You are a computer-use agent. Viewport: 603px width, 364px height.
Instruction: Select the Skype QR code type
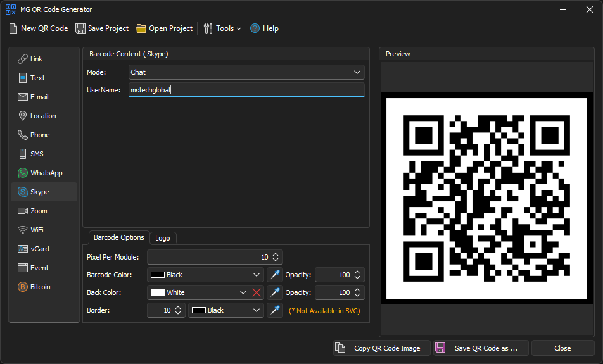pos(44,192)
